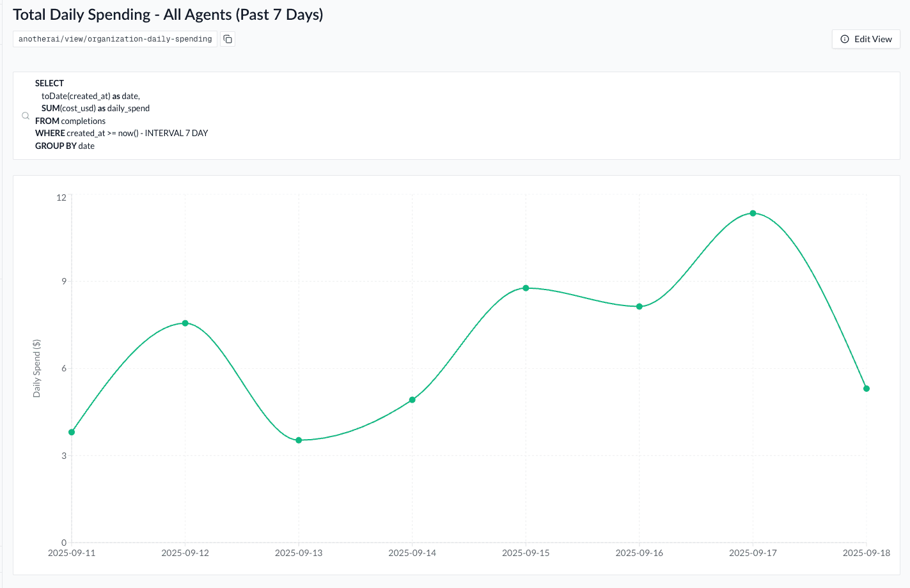Click the info icon inside Edit View

tap(845, 39)
